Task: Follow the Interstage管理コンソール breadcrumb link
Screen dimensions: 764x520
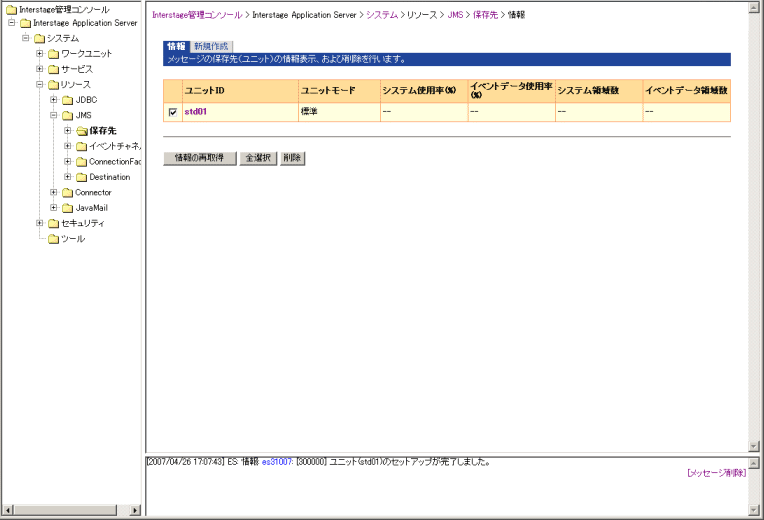Action: [197, 15]
